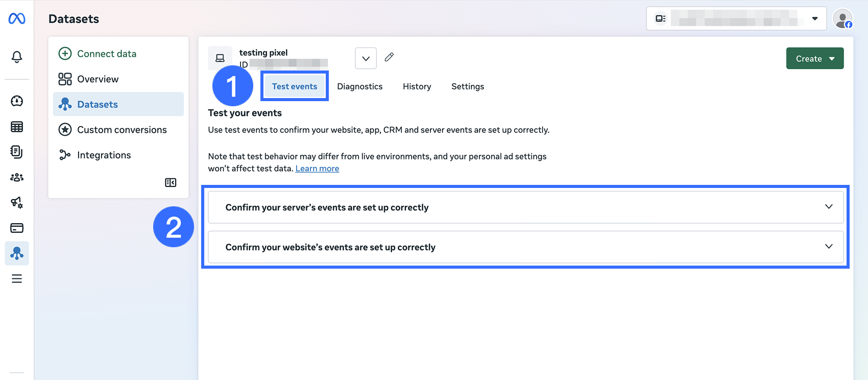This screenshot has height=380, width=868.
Task: Open the all tools hamburger menu
Action: coord(17,278)
